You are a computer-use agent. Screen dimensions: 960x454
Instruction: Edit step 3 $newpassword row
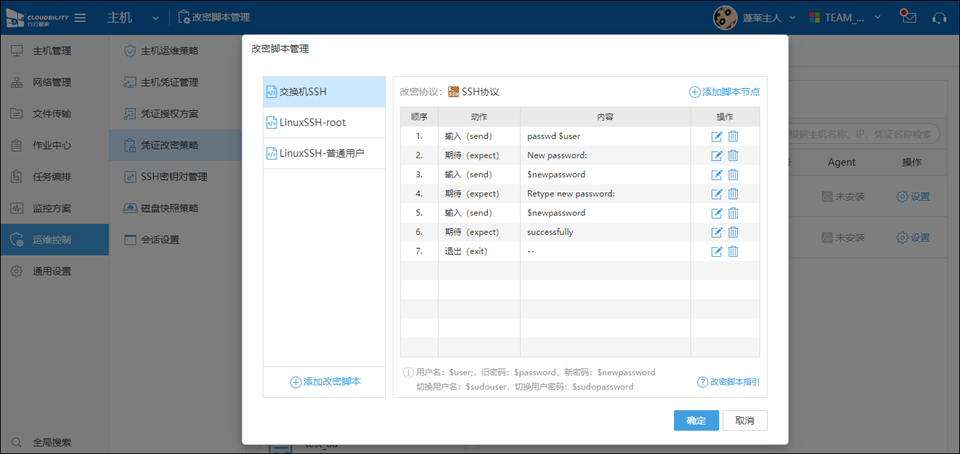click(716, 174)
